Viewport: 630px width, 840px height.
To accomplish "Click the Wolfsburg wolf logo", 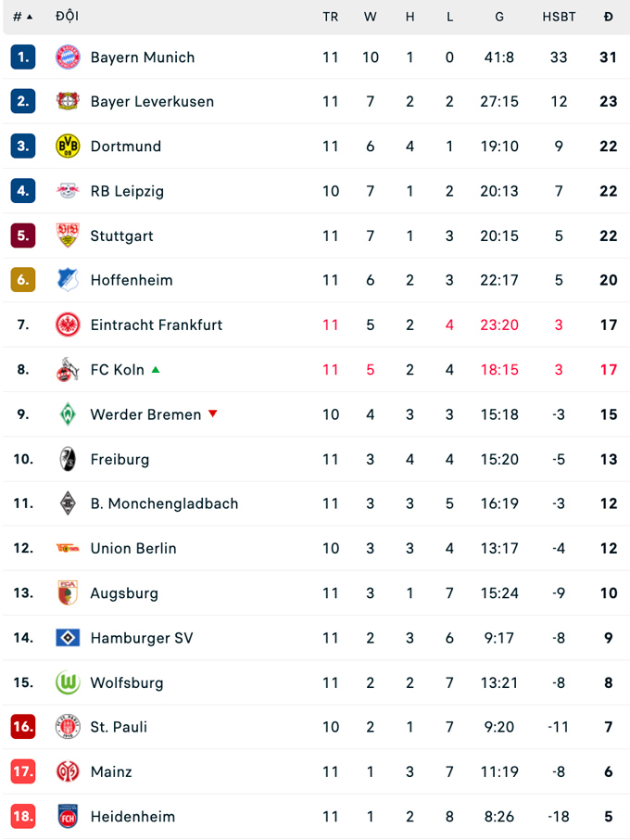I will 68,682.
